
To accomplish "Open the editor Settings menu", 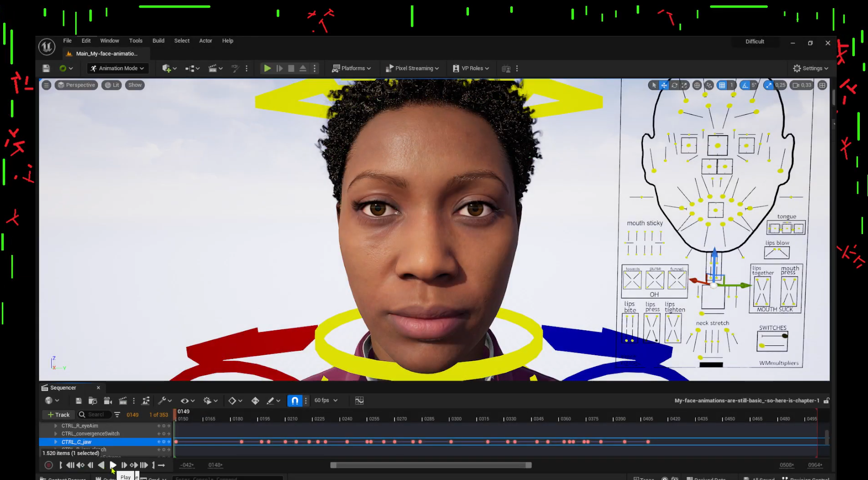I will [x=810, y=69].
